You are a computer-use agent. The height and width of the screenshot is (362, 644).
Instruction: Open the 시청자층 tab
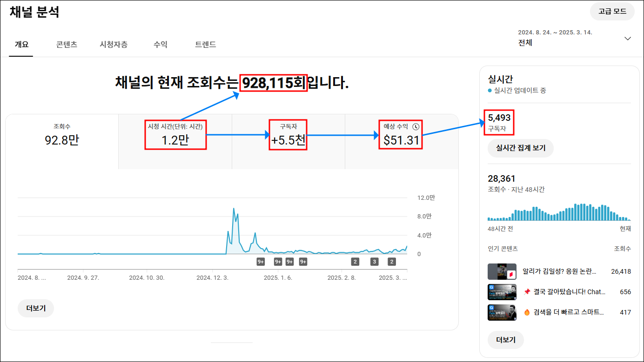coord(114,45)
